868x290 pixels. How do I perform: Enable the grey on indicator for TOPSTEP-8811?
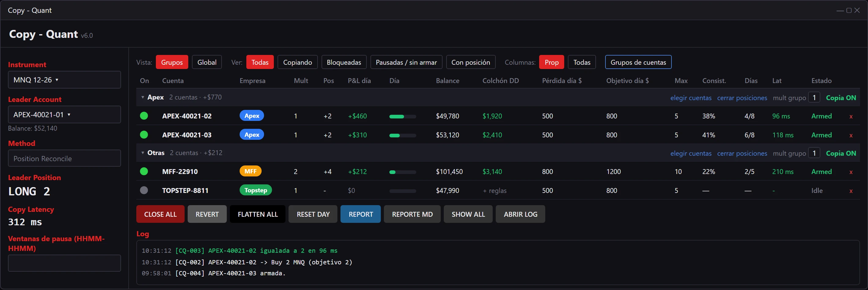click(x=144, y=190)
